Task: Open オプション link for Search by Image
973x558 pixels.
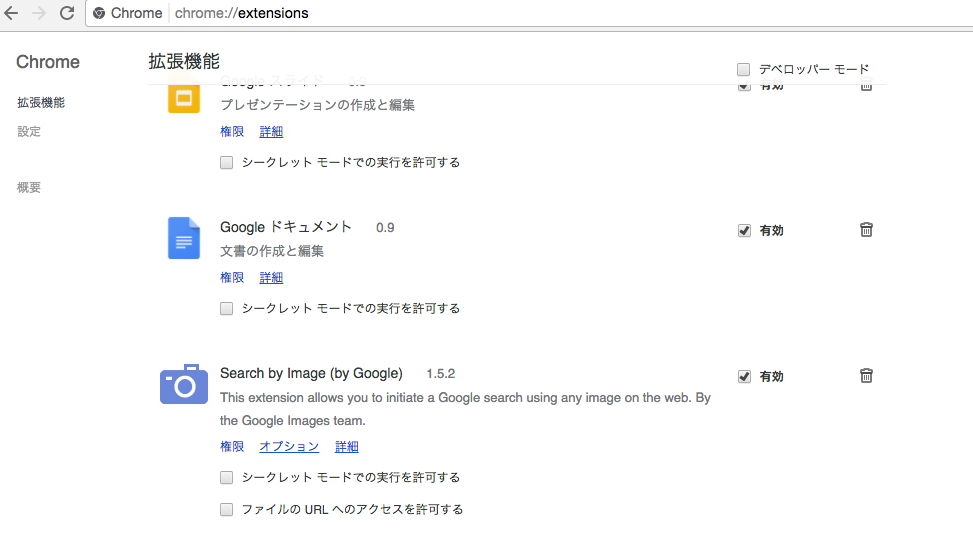Action: pyautogui.click(x=289, y=446)
